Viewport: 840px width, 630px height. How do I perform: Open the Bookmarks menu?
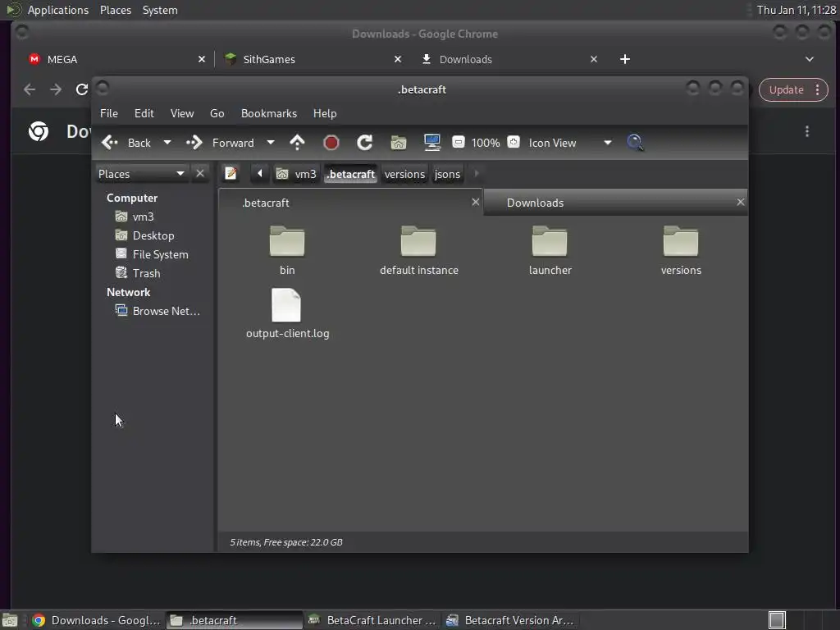click(x=269, y=113)
